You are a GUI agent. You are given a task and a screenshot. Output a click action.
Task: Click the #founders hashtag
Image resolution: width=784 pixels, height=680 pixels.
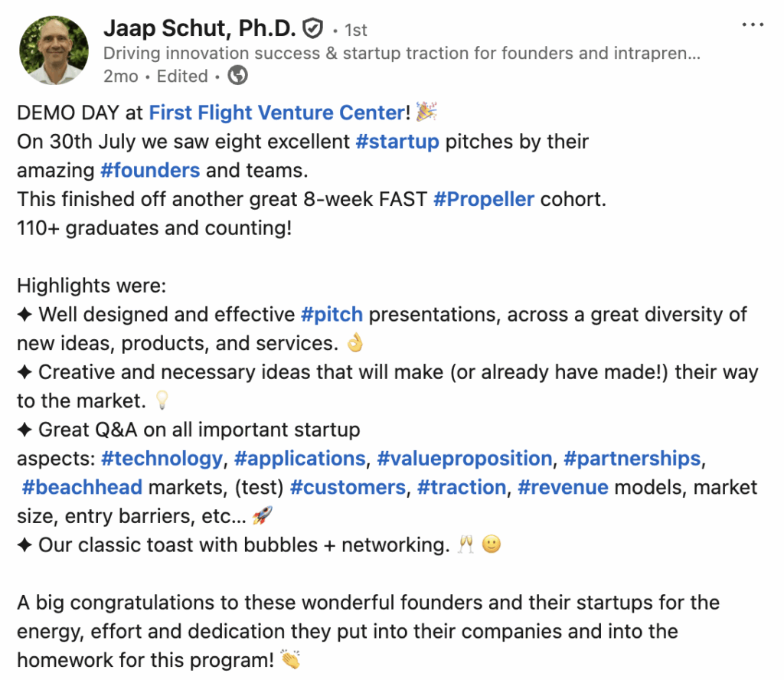[x=150, y=170]
